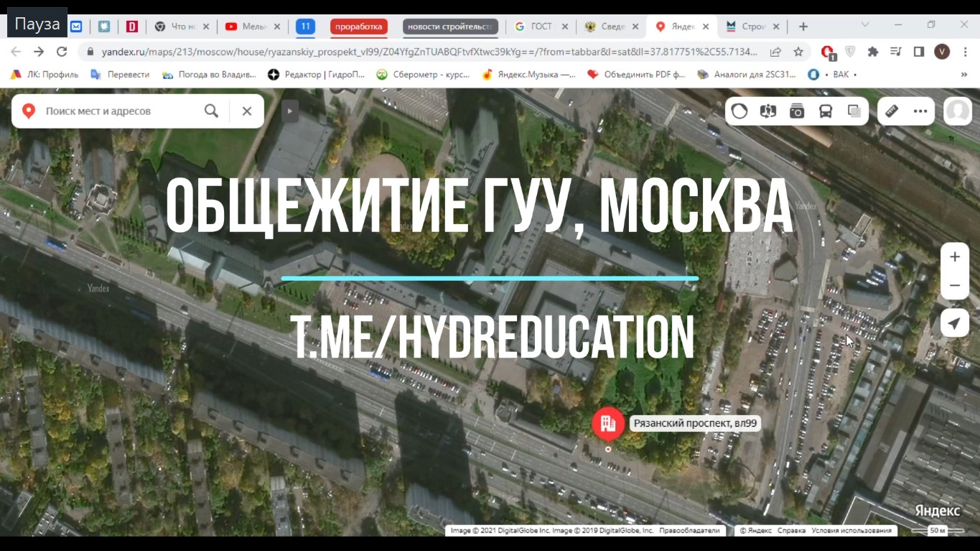This screenshot has height=551, width=980.
Task: Bookmark this page with the star icon
Action: click(798, 52)
